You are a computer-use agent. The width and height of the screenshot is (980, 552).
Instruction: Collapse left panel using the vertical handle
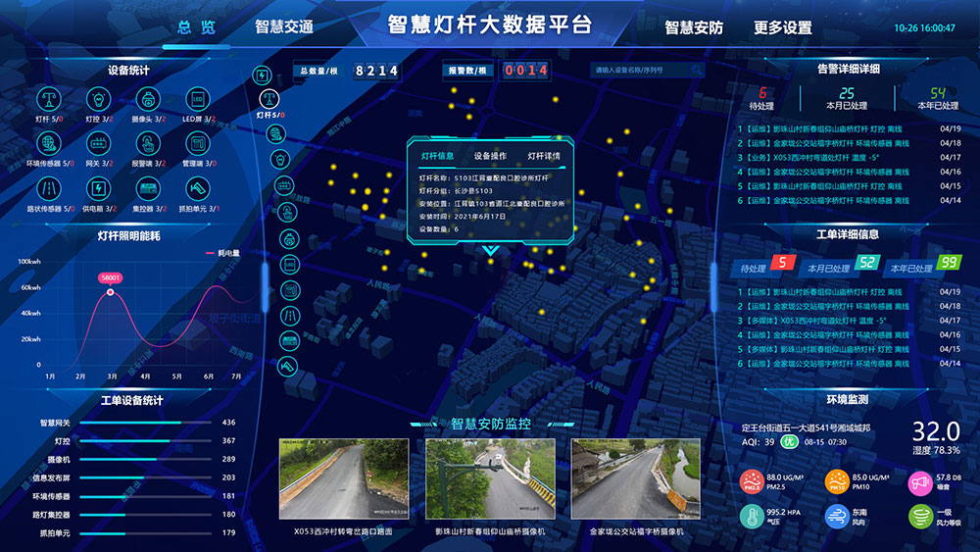pyautogui.click(x=263, y=279)
